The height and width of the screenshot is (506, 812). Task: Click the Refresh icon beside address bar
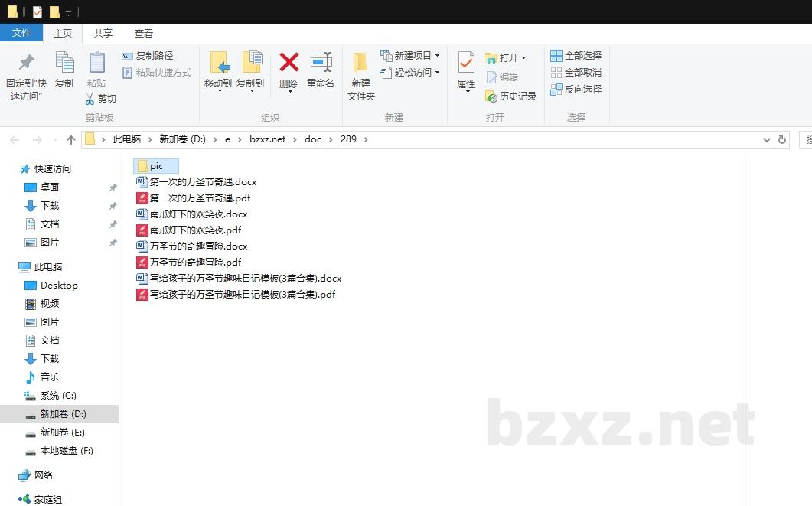[781, 139]
